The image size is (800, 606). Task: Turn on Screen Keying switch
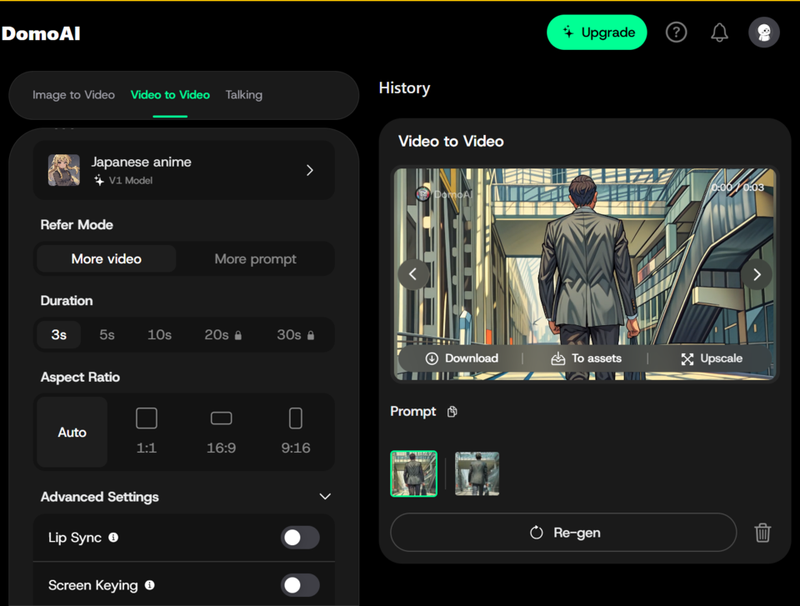pyautogui.click(x=300, y=585)
